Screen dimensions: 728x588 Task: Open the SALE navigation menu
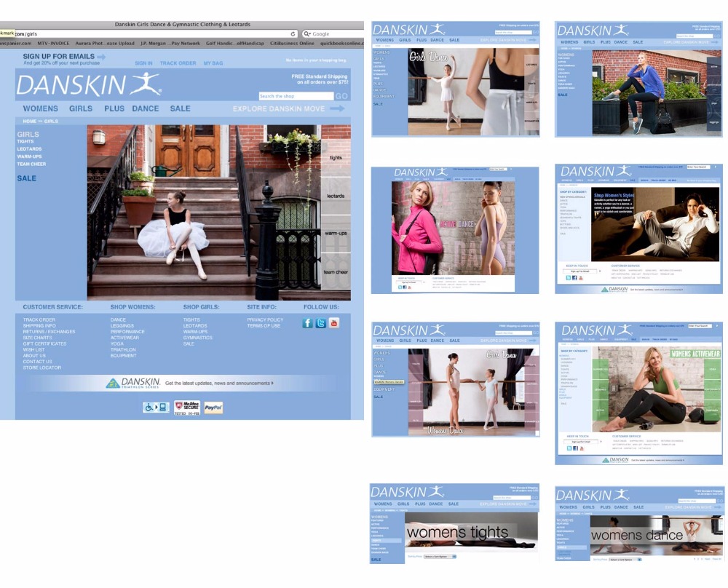click(x=180, y=108)
